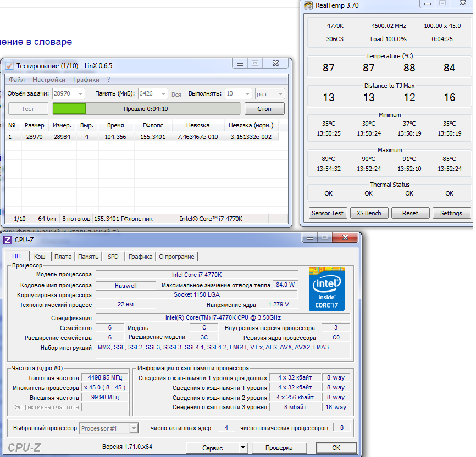Click the CPU-Z purple Z icon
This screenshot has width=476, height=457.
(8, 240)
